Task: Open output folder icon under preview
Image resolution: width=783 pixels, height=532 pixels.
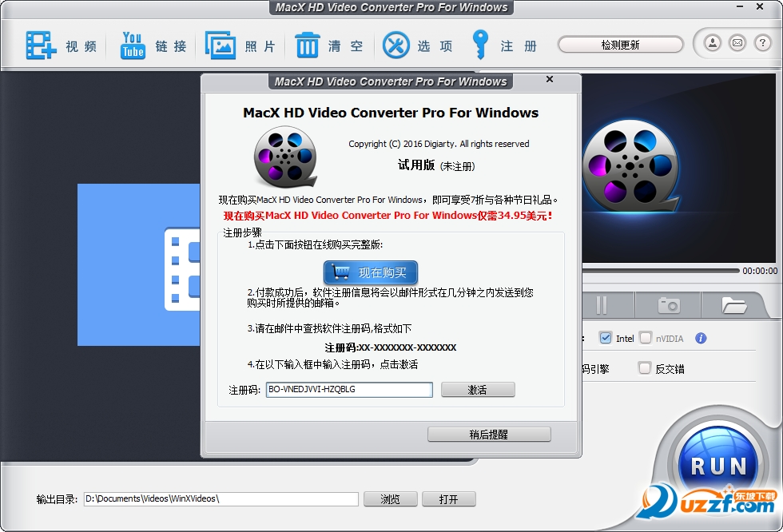Action: [x=733, y=305]
